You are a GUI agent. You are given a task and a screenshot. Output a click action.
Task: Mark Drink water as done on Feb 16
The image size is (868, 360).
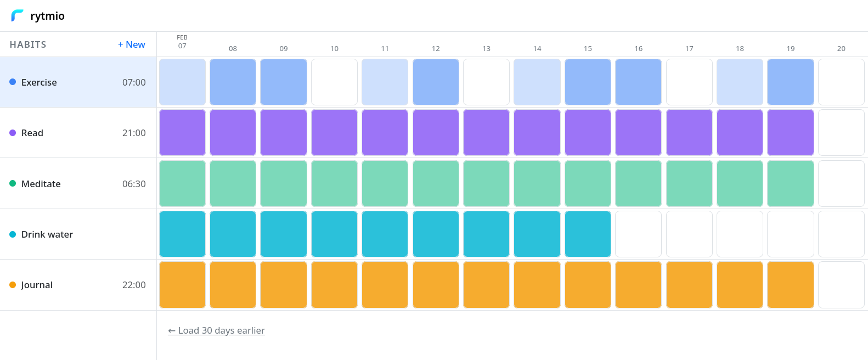pos(638,234)
